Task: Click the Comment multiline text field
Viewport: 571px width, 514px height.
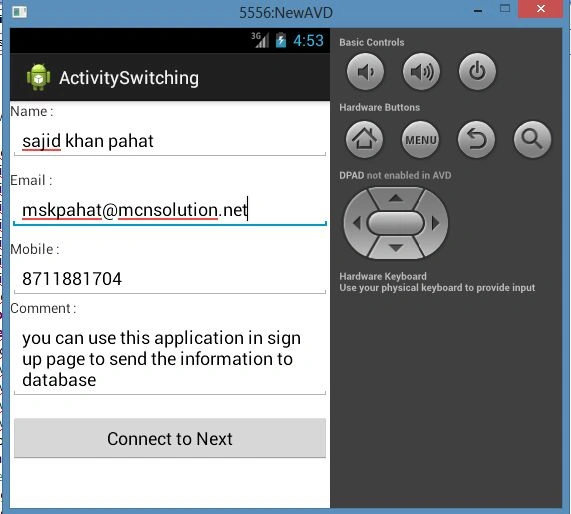Action: coord(170,359)
